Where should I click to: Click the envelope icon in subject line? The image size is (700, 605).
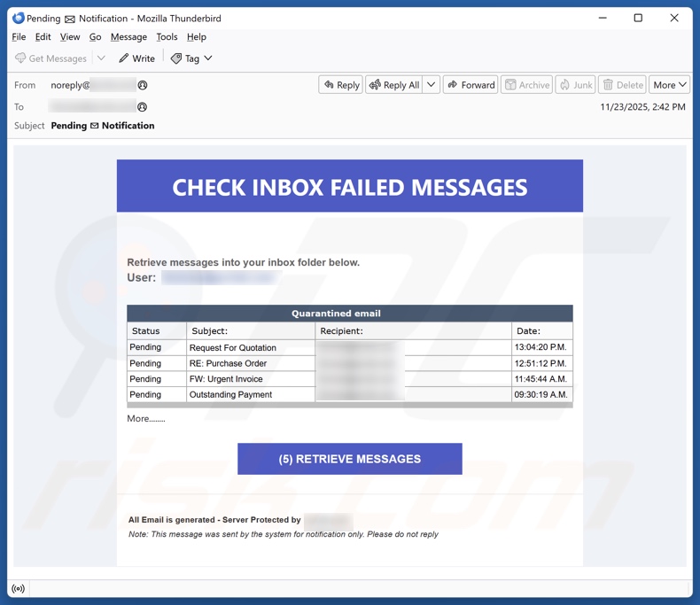(x=94, y=126)
